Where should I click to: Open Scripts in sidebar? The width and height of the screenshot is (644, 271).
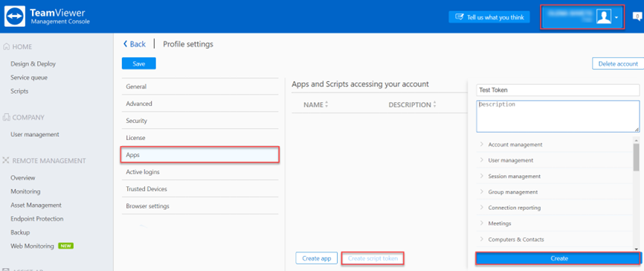click(20, 92)
